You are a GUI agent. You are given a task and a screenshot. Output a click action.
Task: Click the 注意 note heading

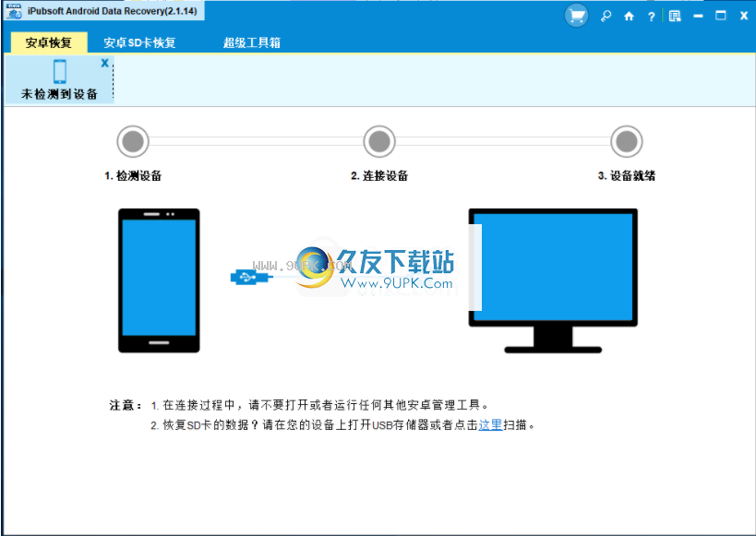coord(126,405)
